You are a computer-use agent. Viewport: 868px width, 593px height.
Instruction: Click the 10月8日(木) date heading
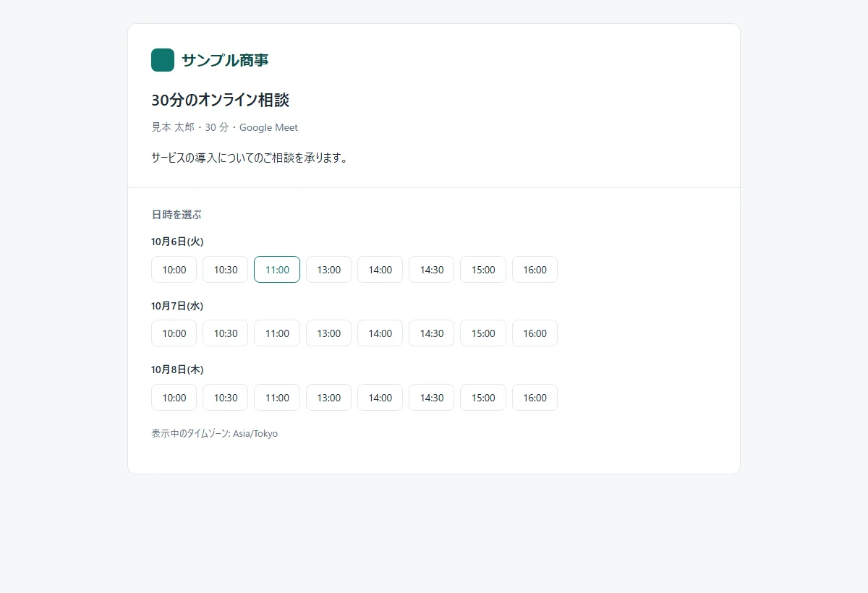tap(177, 370)
